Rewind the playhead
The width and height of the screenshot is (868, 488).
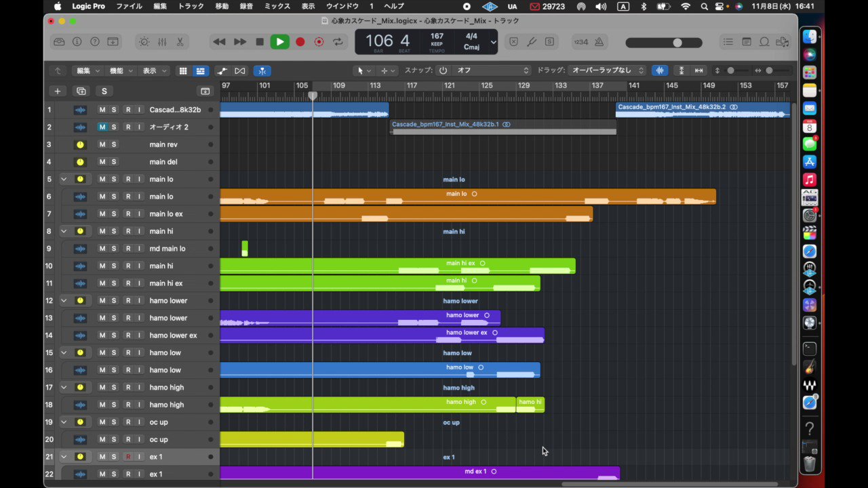(219, 42)
